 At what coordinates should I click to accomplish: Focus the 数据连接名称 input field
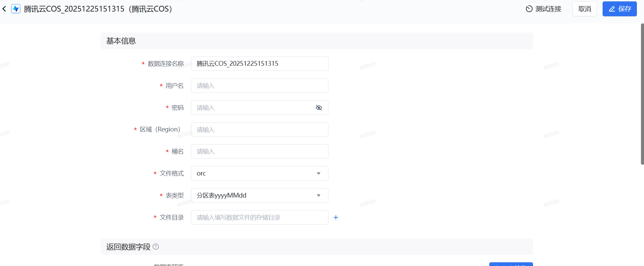click(x=259, y=64)
